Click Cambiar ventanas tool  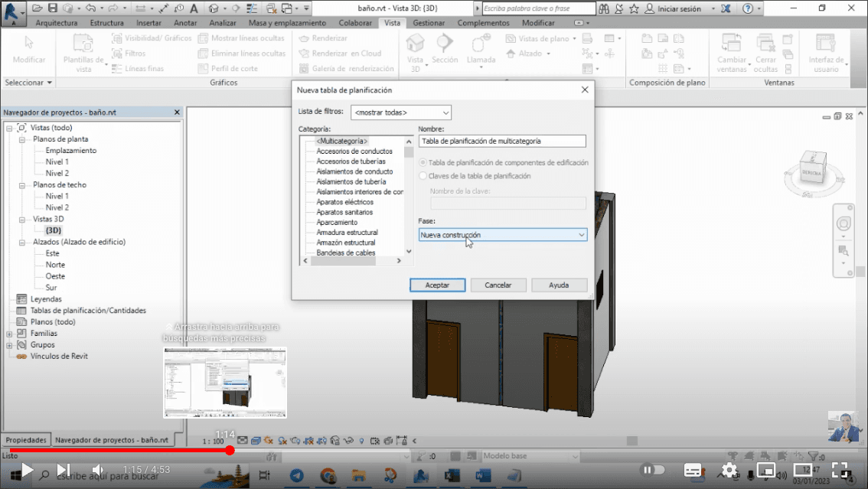(x=732, y=54)
